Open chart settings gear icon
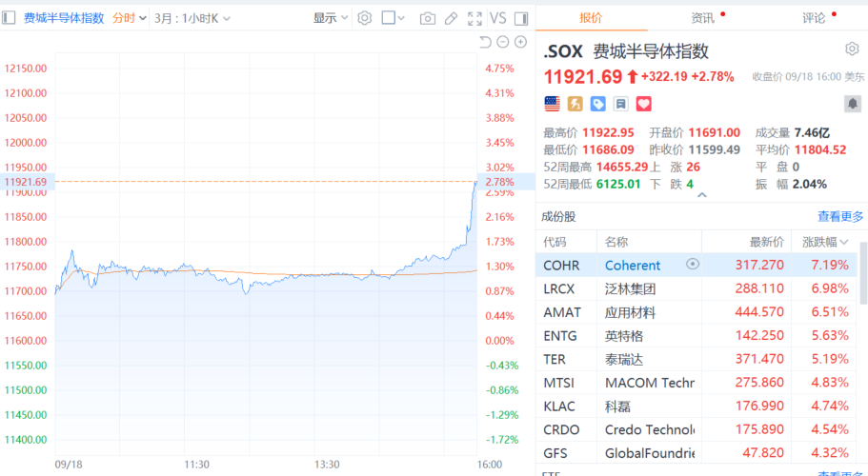The width and height of the screenshot is (868, 476). pos(364,18)
